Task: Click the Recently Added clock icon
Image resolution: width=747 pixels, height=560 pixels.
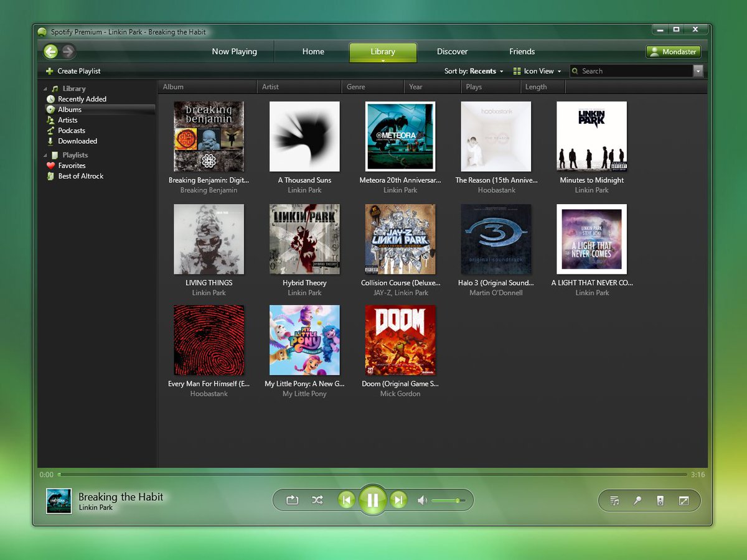Action: [50, 99]
